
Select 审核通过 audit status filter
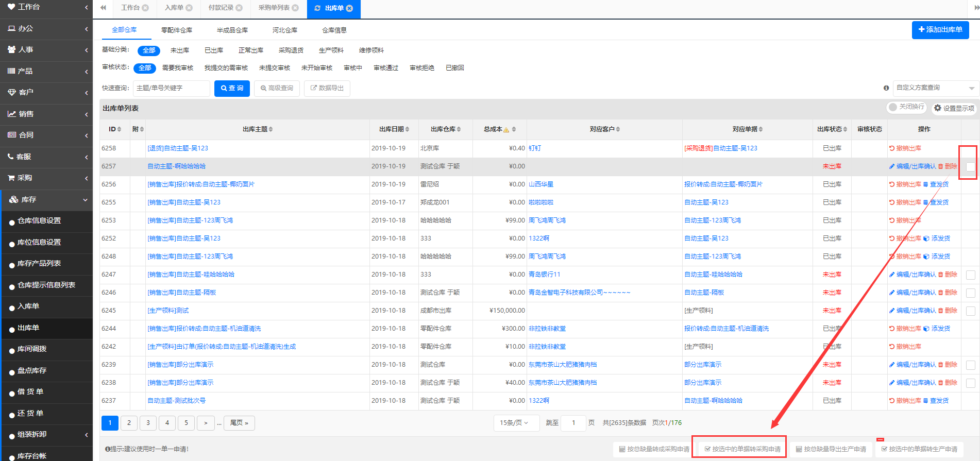[386, 68]
